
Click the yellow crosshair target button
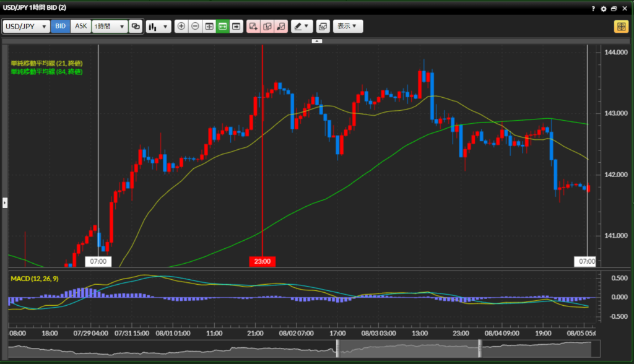620,27
